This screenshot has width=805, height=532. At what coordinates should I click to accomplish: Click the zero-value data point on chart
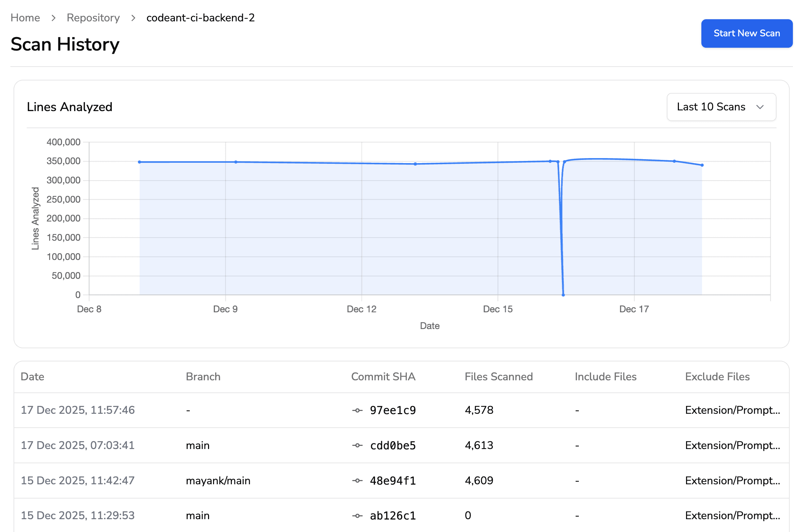(563, 295)
